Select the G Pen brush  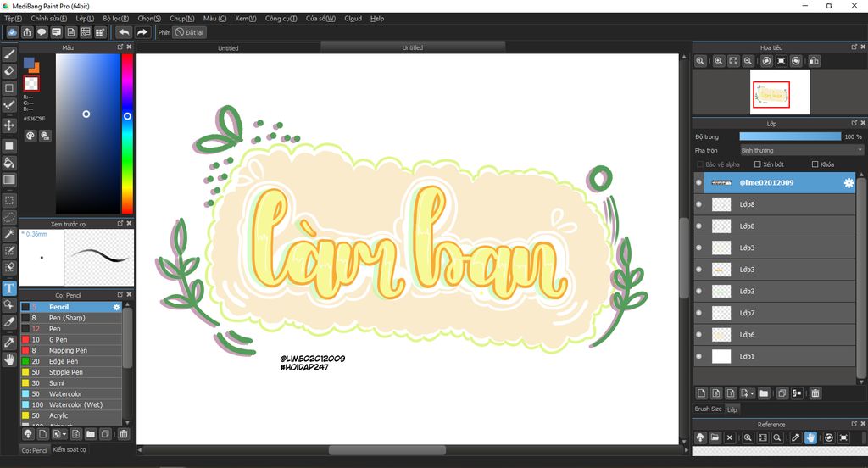[x=71, y=339]
